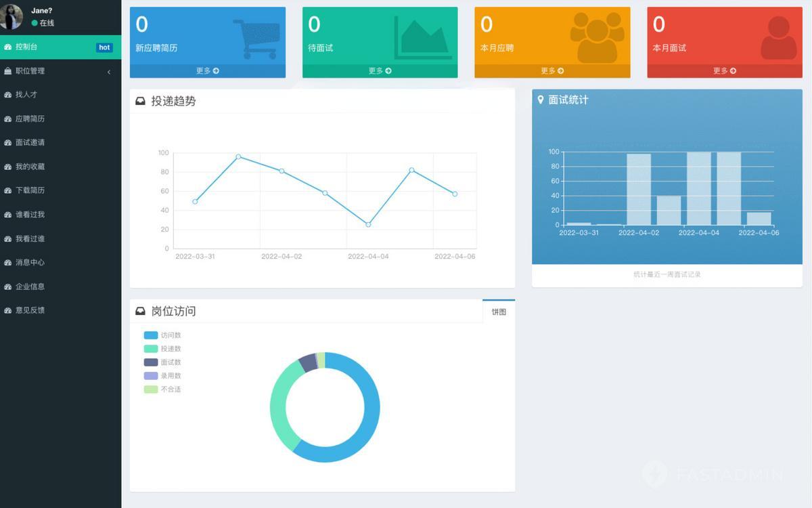Click the 2022-04-04 bar in 面试统计 chart
This screenshot has width=812, height=508.
(698, 189)
